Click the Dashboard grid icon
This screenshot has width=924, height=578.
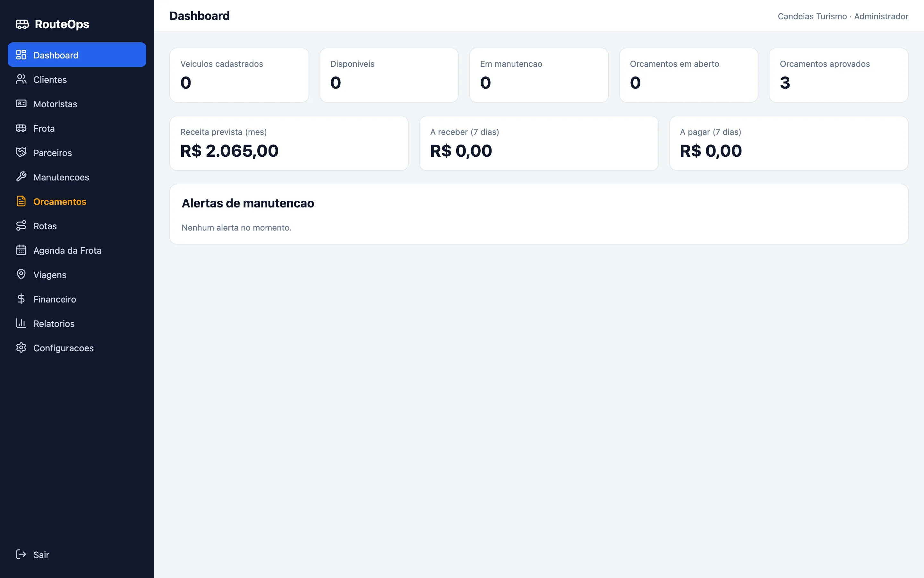pyautogui.click(x=21, y=55)
